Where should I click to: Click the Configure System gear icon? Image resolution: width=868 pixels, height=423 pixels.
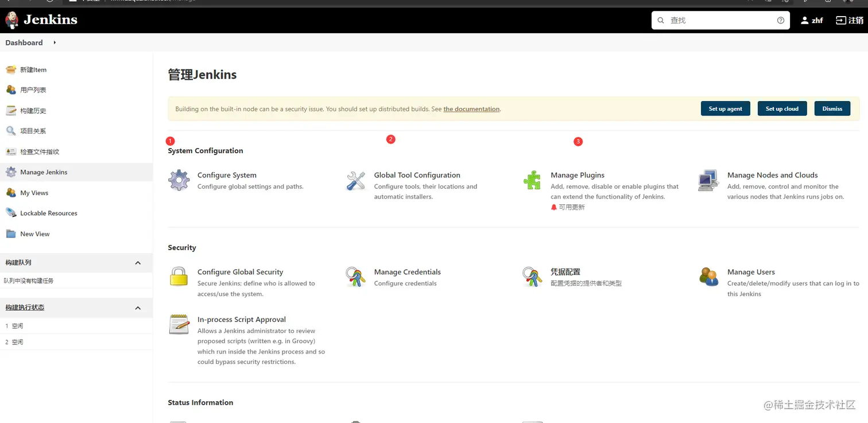(179, 180)
